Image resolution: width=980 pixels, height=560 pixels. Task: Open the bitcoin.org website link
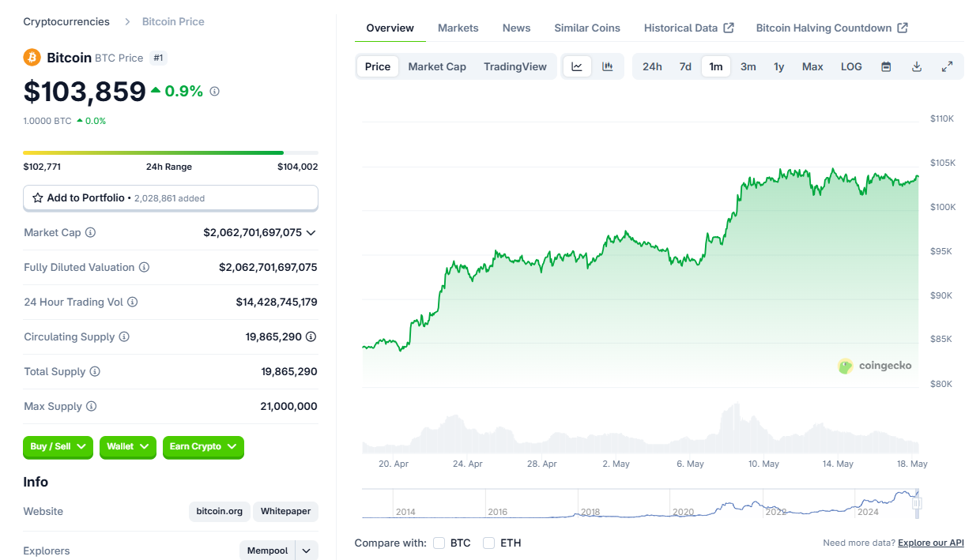tap(220, 512)
